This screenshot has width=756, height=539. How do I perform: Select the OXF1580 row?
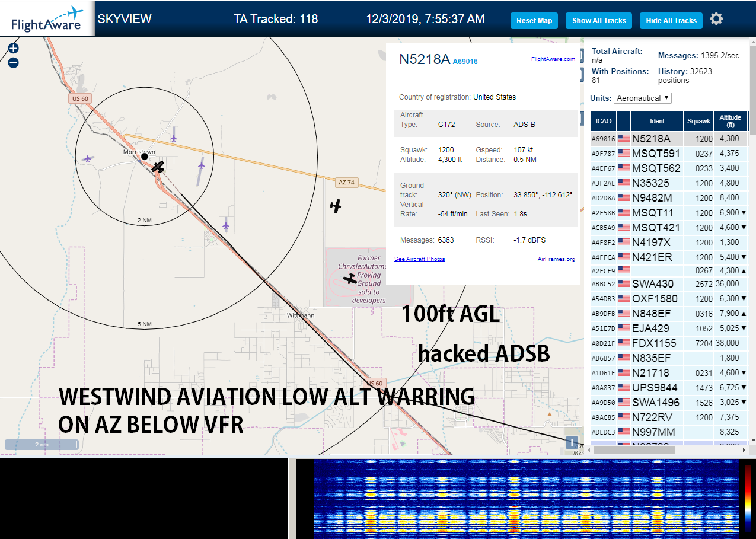click(x=669, y=299)
